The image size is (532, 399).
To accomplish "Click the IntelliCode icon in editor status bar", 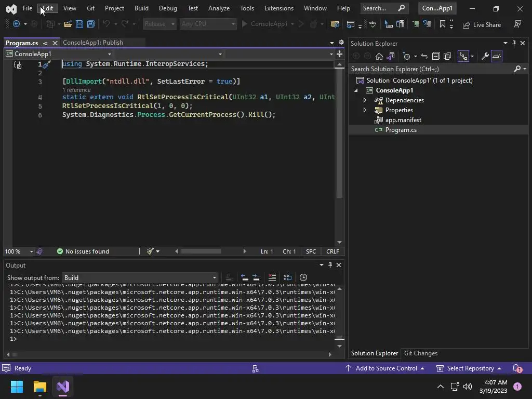I will click(39, 251).
